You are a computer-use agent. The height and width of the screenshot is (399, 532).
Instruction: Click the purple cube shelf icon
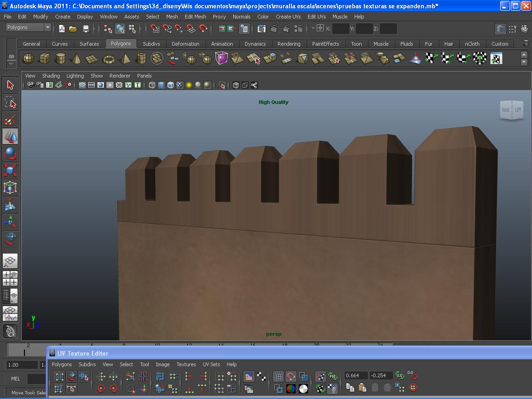(x=221, y=58)
